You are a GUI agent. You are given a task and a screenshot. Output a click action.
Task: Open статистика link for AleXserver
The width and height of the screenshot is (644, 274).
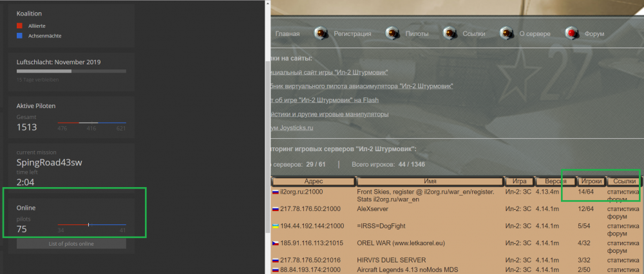(x=623, y=209)
